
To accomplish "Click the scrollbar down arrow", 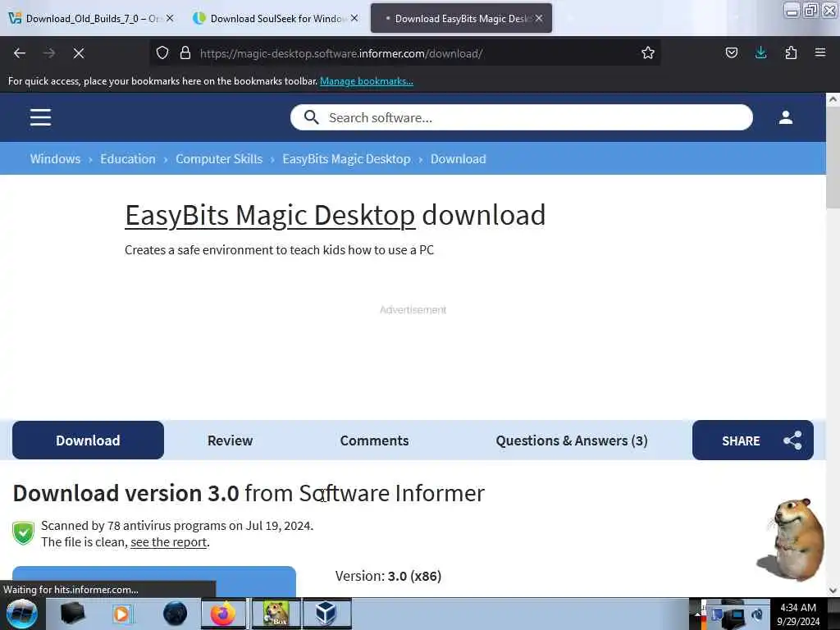I will coord(833,591).
